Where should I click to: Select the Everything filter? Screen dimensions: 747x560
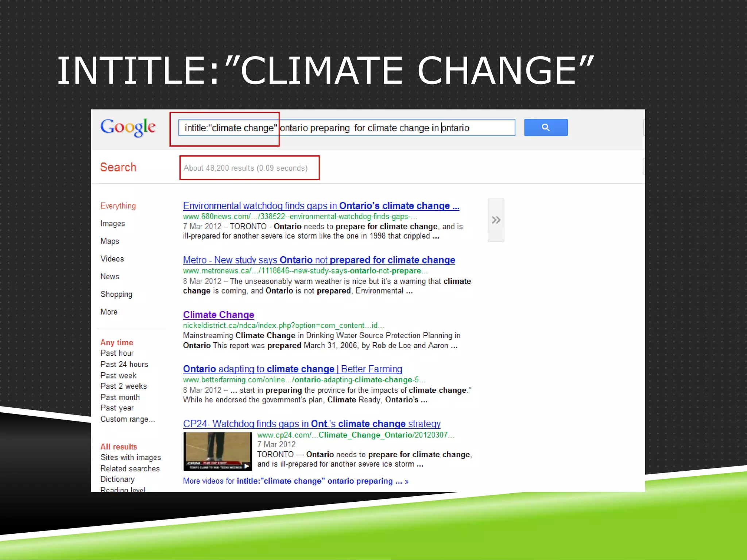coord(118,206)
